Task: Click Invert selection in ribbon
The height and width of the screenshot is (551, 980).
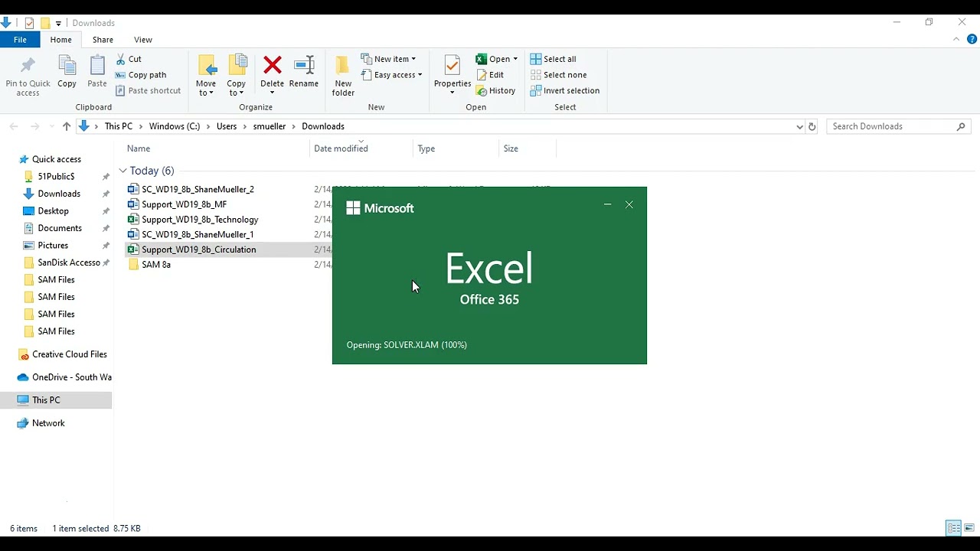Action: [x=565, y=90]
